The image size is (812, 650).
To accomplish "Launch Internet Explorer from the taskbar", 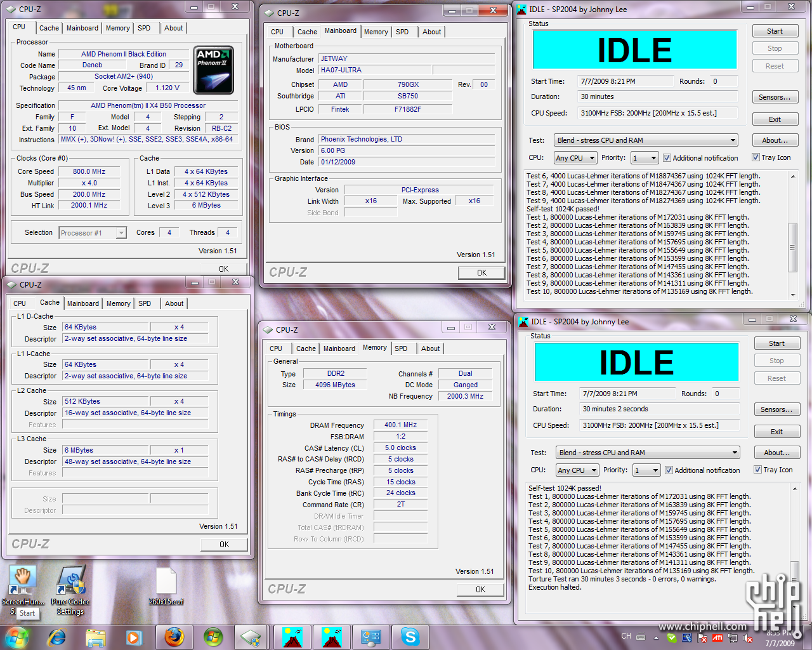I will coord(57,637).
